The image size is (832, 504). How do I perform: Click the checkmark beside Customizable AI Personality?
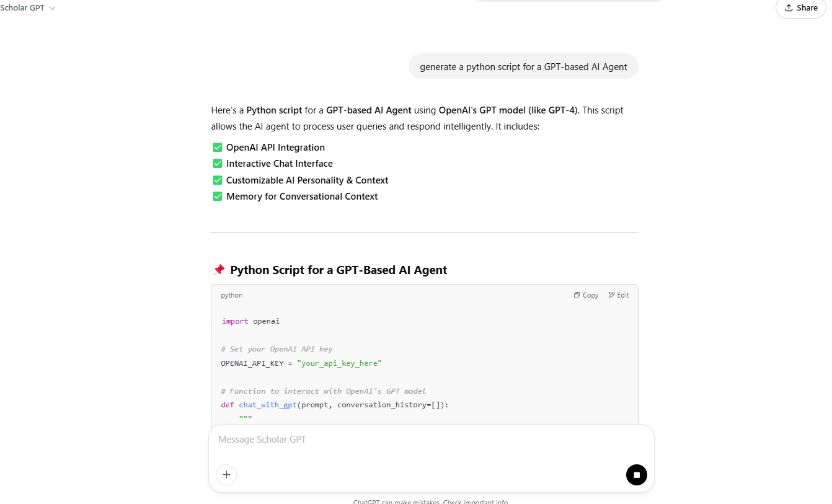[x=218, y=180]
